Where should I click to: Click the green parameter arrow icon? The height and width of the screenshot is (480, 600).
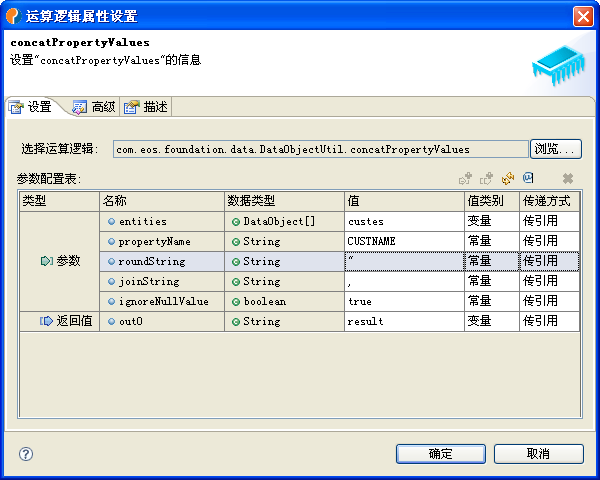46,261
